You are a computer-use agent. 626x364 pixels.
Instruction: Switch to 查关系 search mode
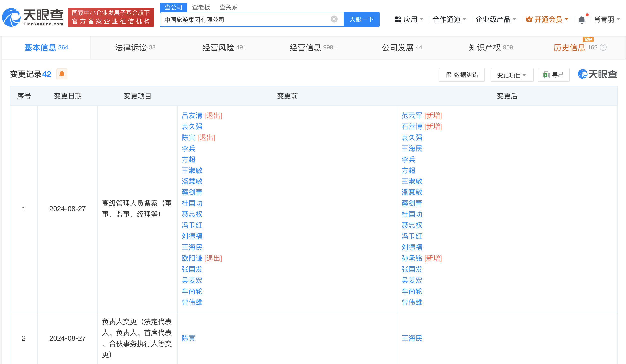click(x=228, y=7)
